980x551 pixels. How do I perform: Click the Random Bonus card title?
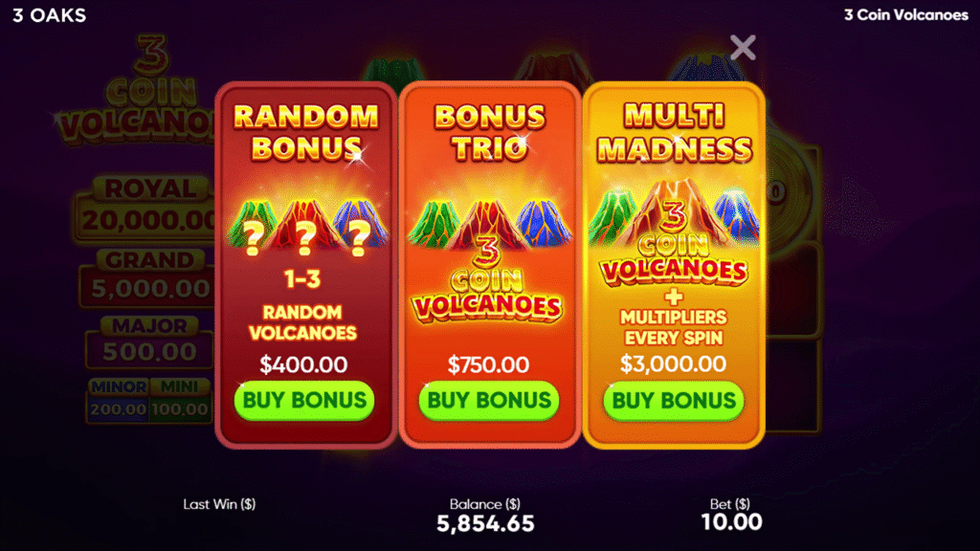305,132
